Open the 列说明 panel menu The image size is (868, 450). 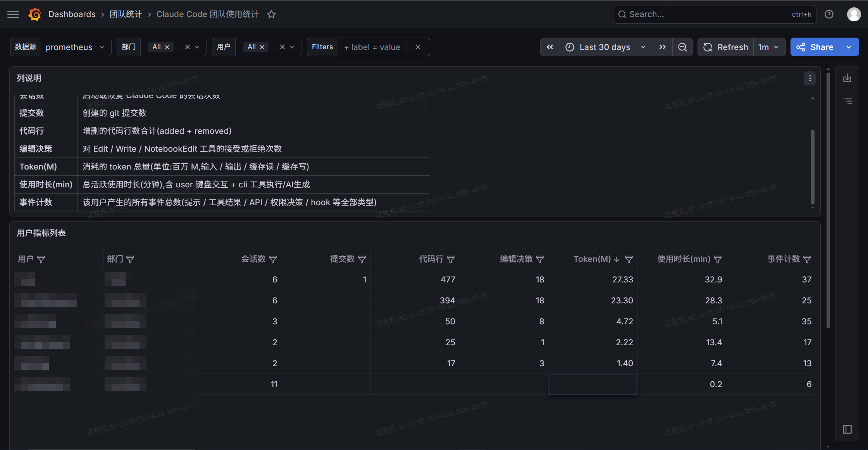pyautogui.click(x=810, y=78)
